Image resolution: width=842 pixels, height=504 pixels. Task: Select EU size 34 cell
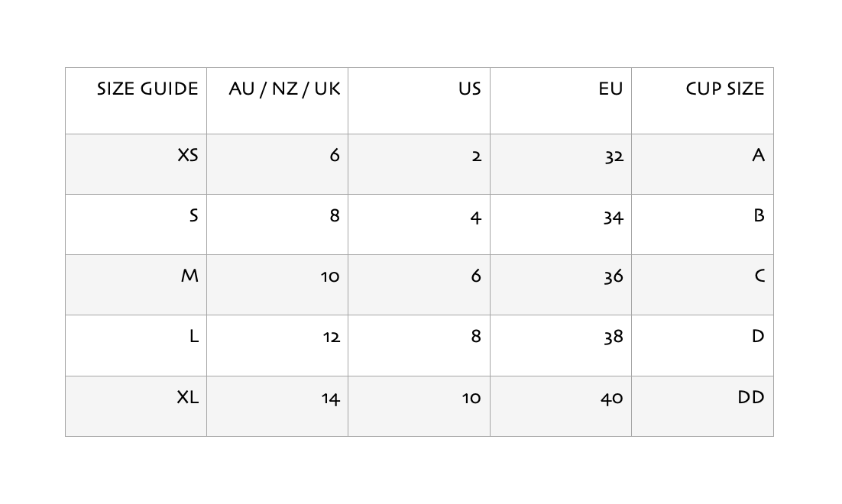coord(613,217)
